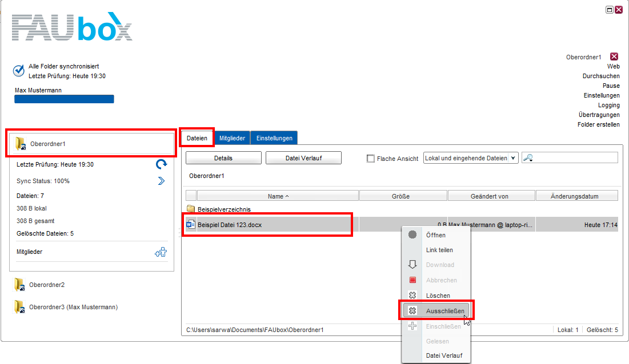Switch to the Einstellungen tab
This screenshot has width=629, height=364.
274,138
